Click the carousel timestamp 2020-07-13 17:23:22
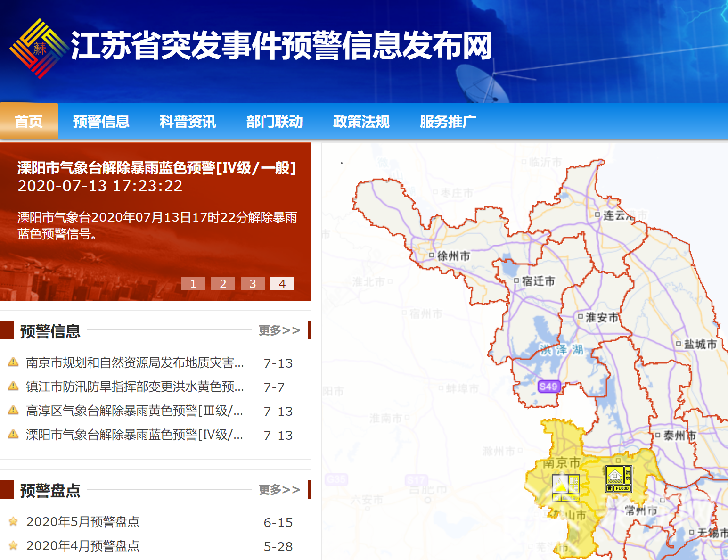 100,186
